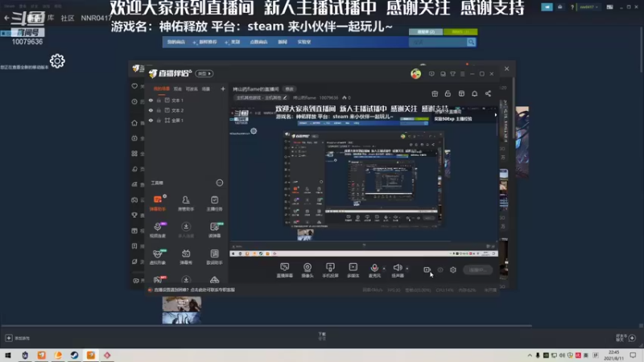Click the record video icon
This screenshot has height=362, width=644.
pos(427,269)
